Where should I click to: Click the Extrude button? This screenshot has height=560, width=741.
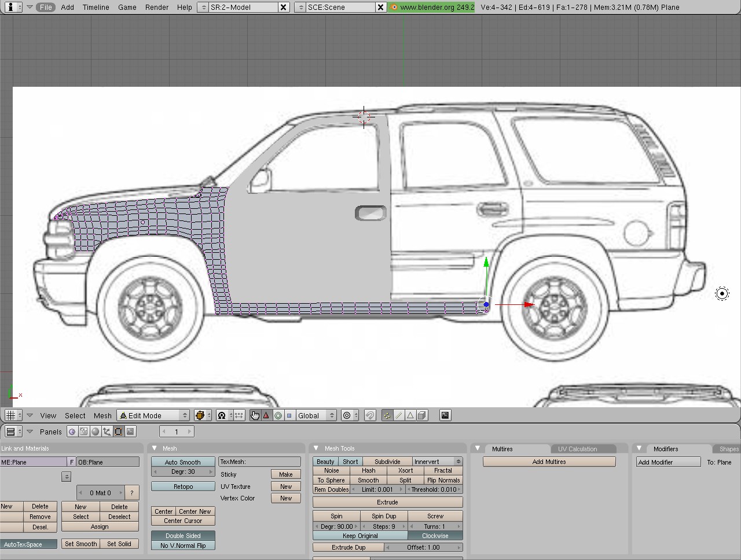click(388, 502)
